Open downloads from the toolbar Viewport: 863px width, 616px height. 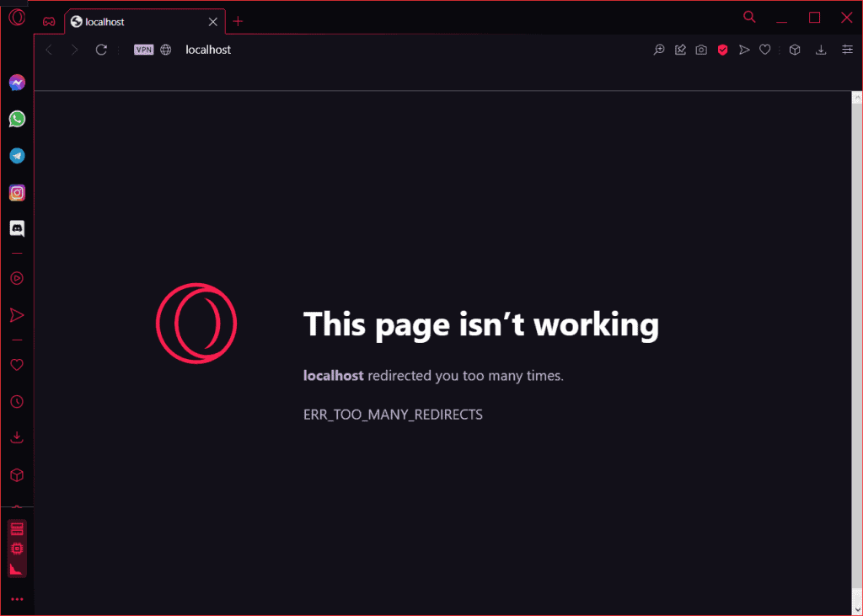tap(821, 50)
